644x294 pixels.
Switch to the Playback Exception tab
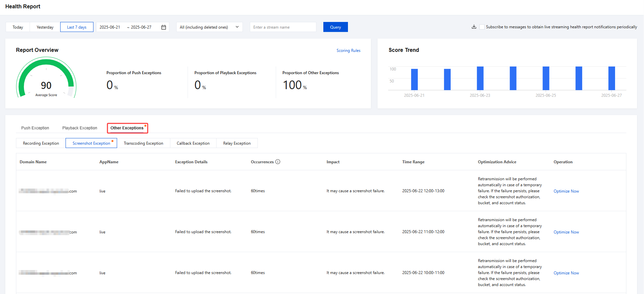point(80,128)
